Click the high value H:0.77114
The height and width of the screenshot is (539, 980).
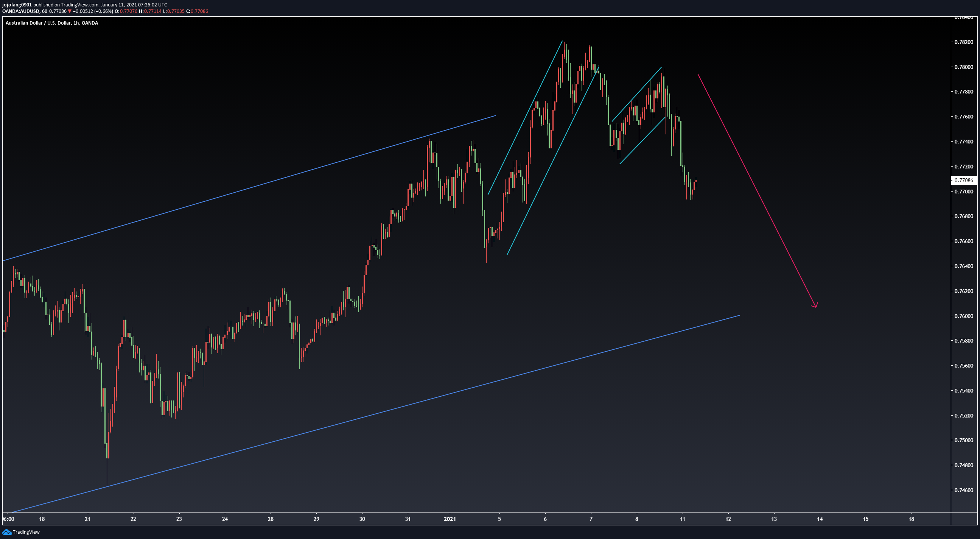click(150, 11)
